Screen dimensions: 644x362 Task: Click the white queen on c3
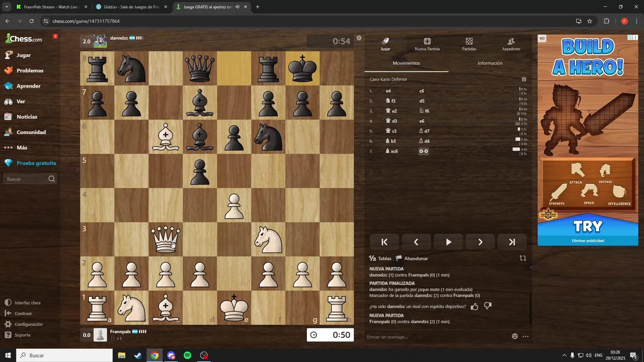166,239
